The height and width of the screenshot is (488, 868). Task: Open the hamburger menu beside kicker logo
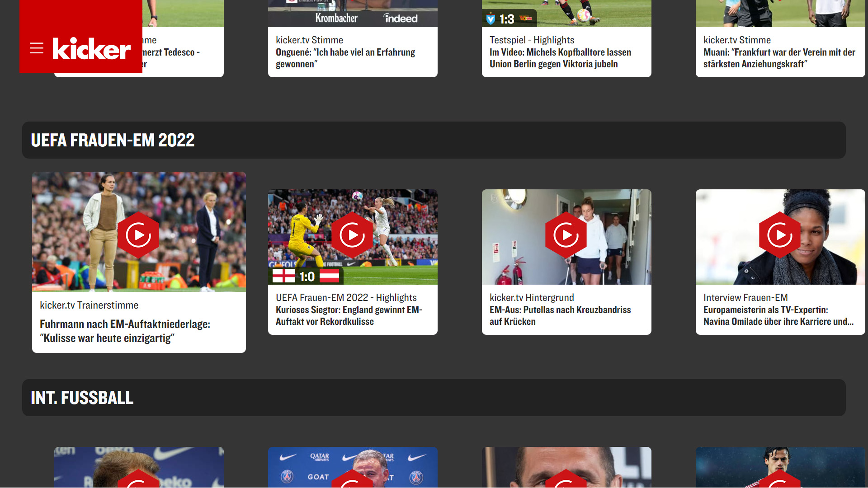(x=37, y=48)
